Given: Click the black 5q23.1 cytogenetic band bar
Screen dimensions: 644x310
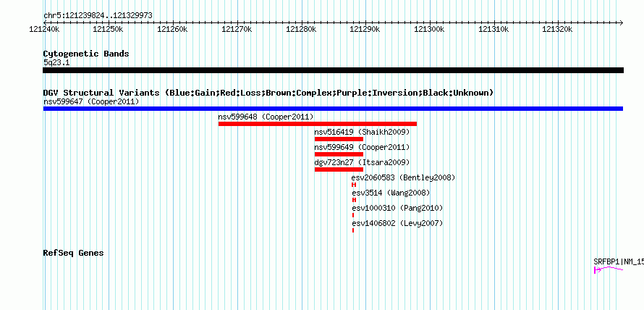Looking at the screenshot, I should pyautogui.click(x=333, y=70).
